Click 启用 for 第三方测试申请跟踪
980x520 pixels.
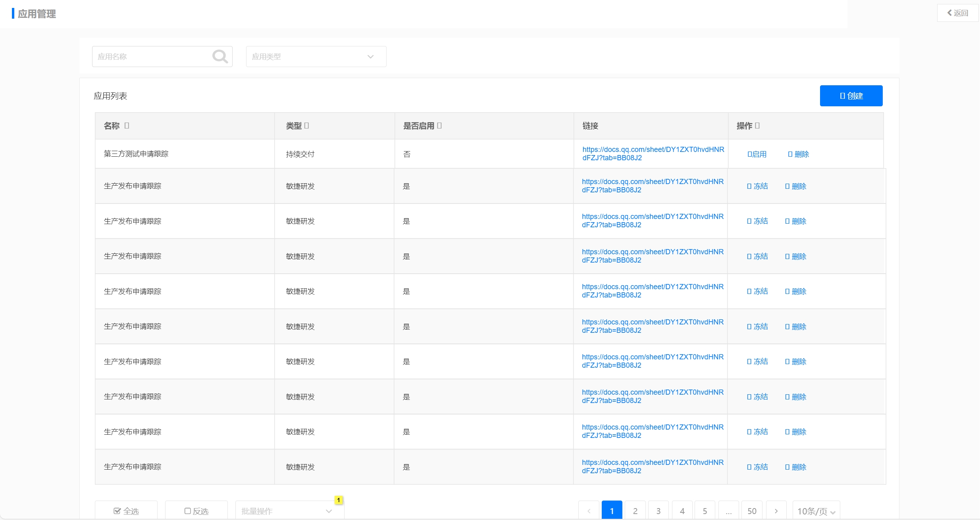point(757,154)
